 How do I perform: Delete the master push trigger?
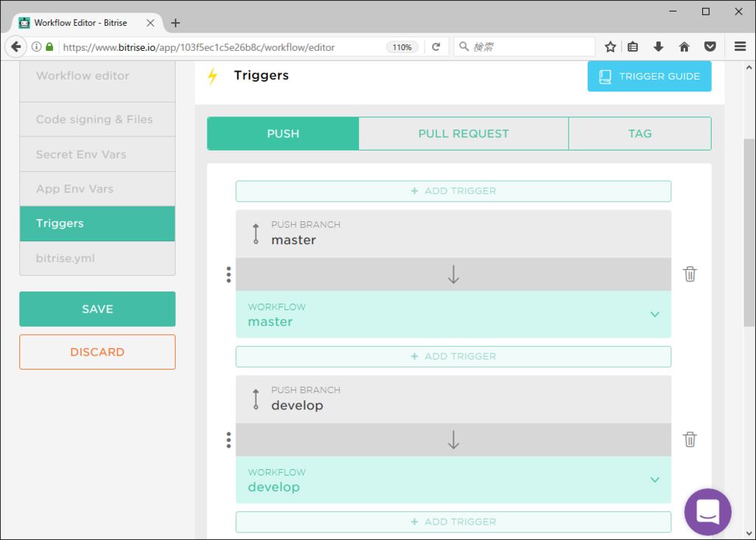click(690, 274)
